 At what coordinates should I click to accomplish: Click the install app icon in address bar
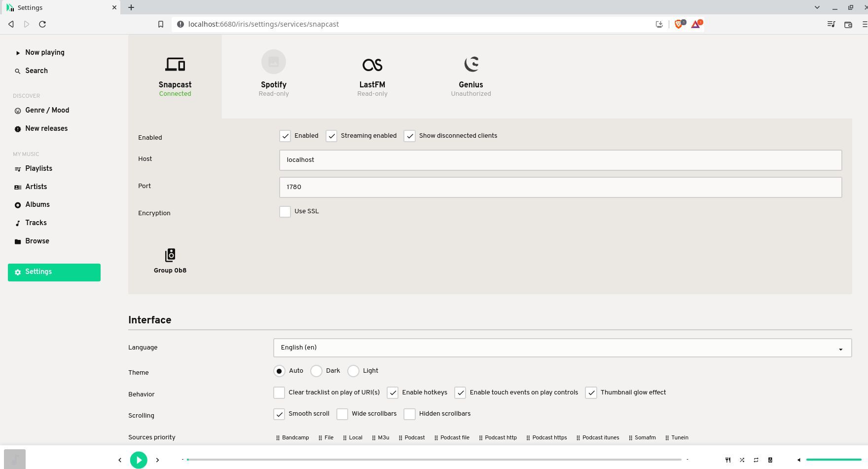659,24
